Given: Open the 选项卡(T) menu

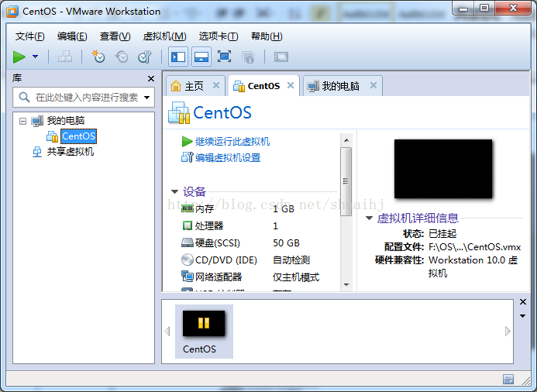Looking at the screenshot, I should pos(219,36).
